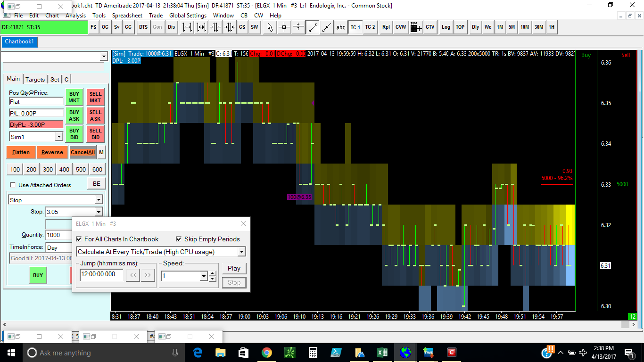The height and width of the screenshot is (362, 644).
Task: Uncheck Skip Empty Periods option
Action: point(179,239)
